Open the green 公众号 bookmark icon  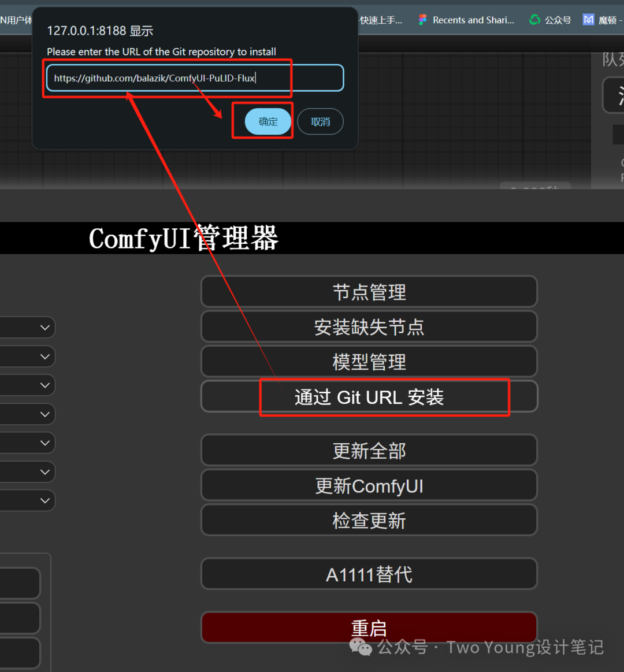pyautogui.click(x=534, y=20)
